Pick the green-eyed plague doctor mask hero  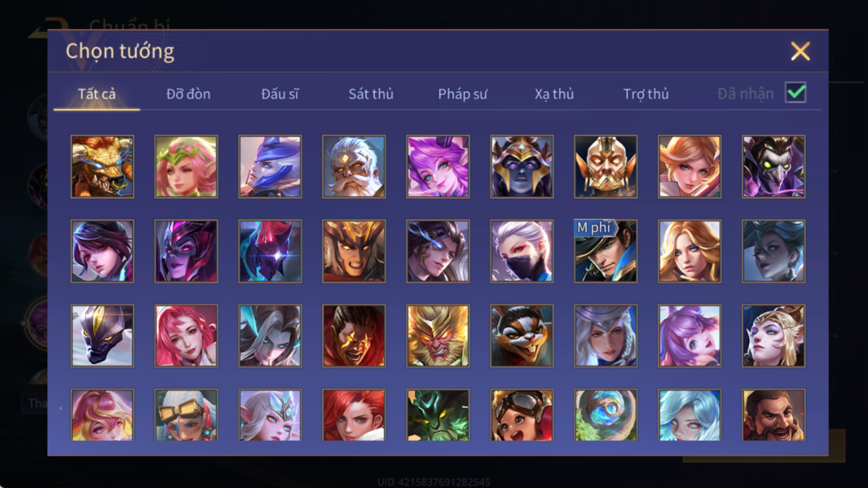pos(773,167)
